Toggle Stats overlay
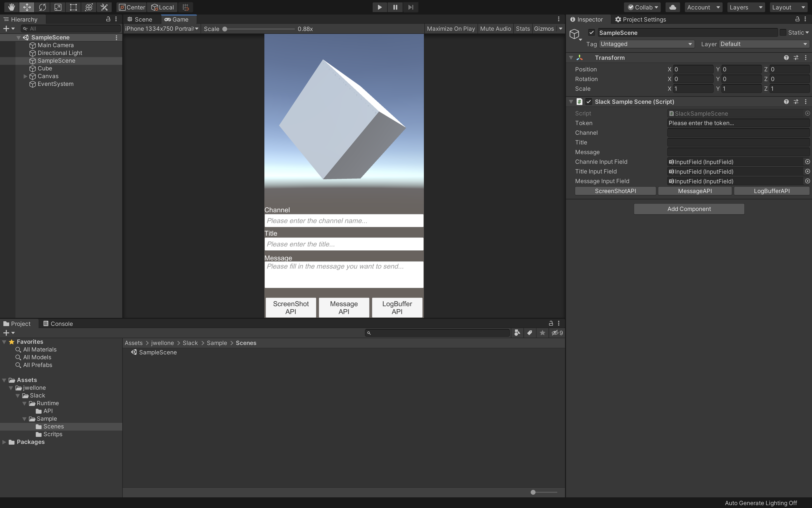 [522, 29]
